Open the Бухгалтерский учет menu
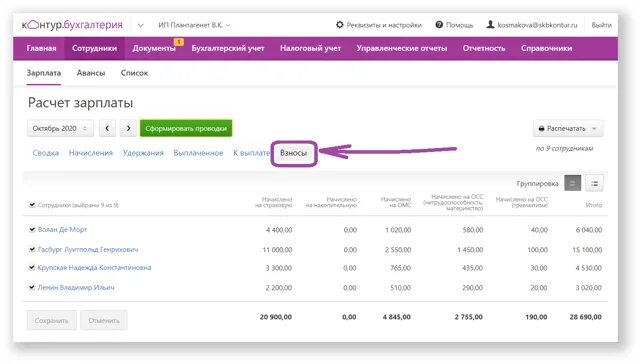This screenshot has width=640, height=364. pos(228,48)
